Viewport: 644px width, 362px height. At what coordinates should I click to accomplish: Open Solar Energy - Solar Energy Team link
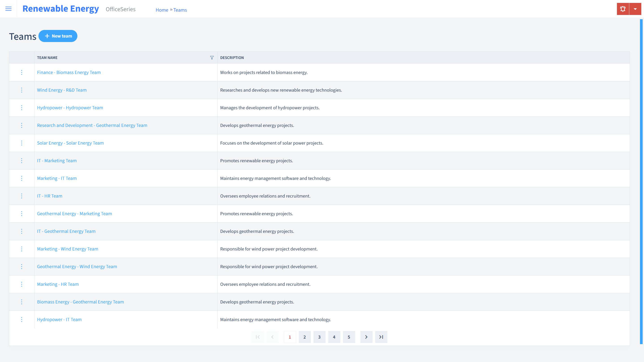(x=70, y=143)
